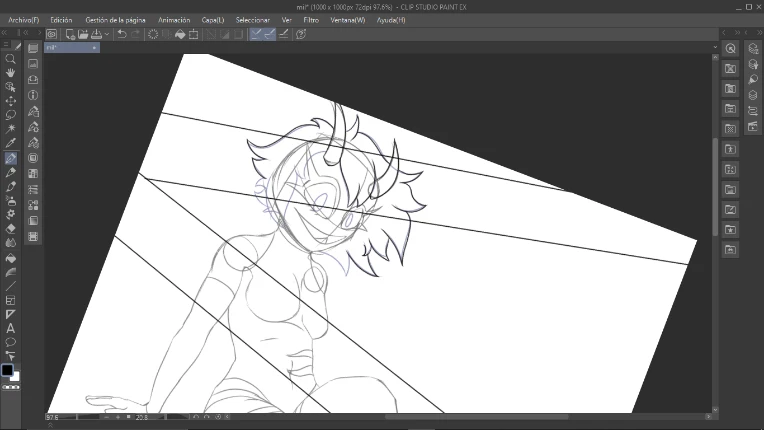Toggle snap to grid
764x430 pixels.
click(x=284, y=34)
